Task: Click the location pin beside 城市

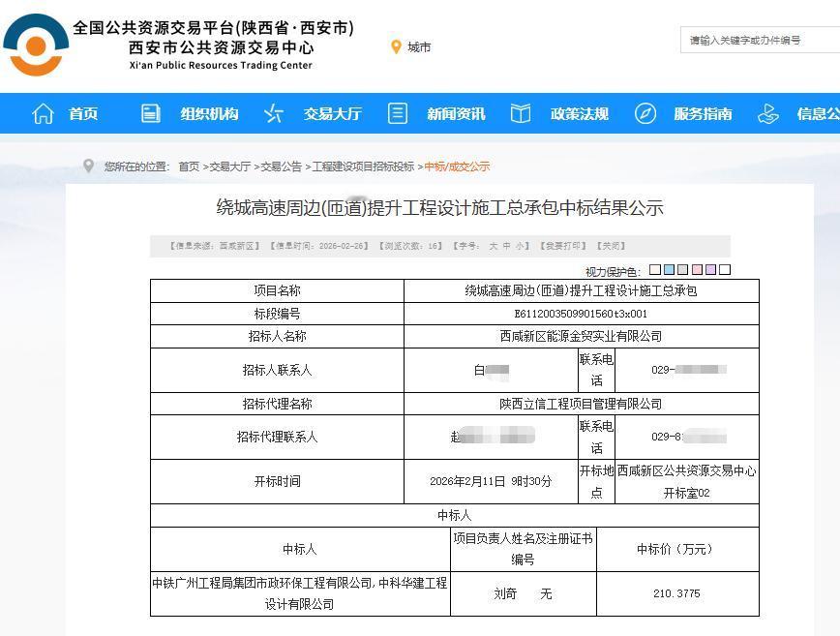Action: click(x=397, y=45)
